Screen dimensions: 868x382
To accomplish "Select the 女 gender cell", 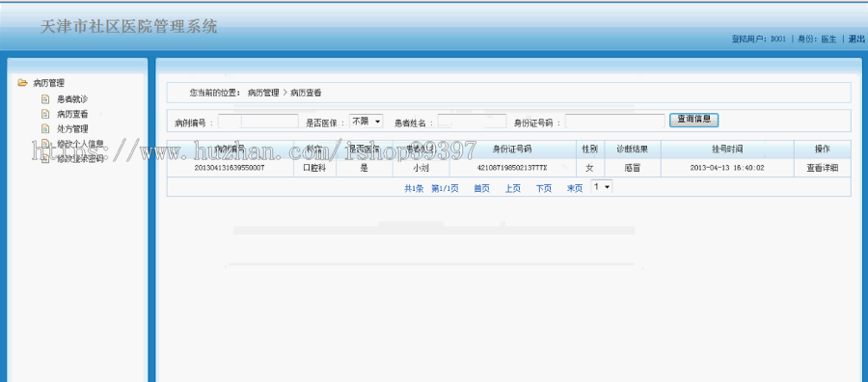I will [589, 168].
